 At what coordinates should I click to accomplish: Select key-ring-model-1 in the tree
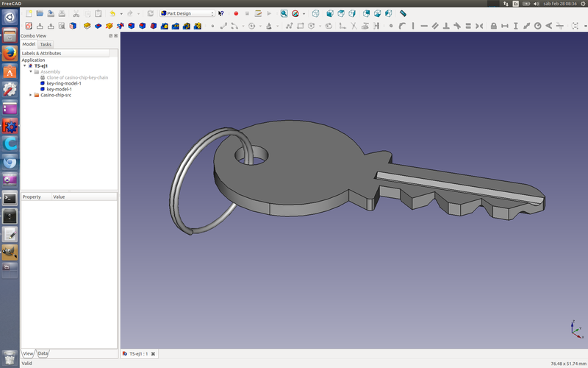[x=64, y=83]
